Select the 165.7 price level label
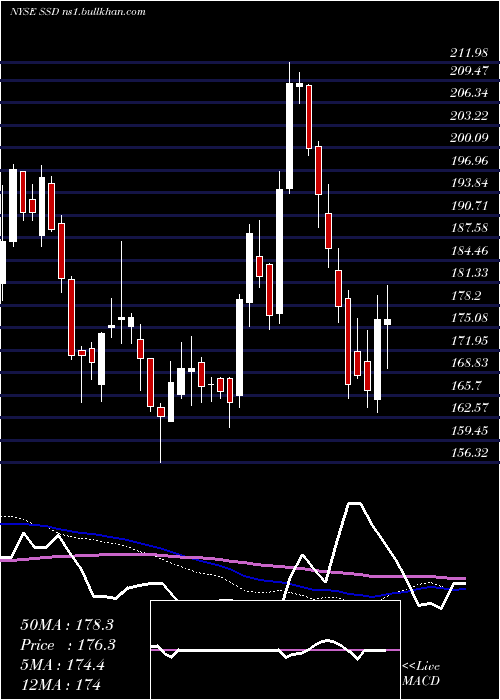 pos(467,385)
